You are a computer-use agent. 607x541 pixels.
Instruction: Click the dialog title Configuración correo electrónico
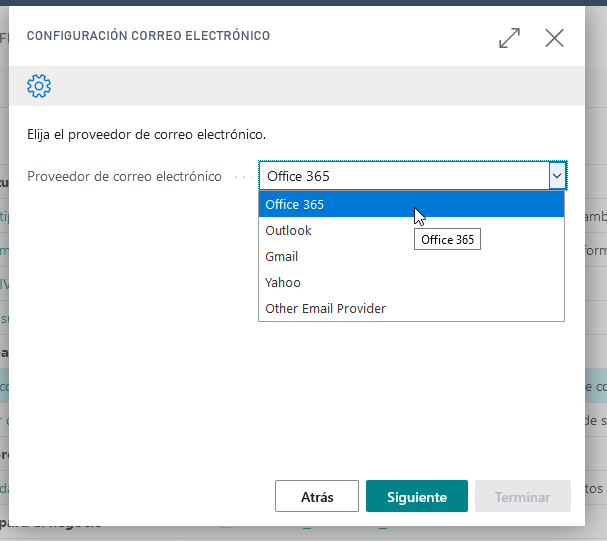pyautogui.click(x=148, y=36)
